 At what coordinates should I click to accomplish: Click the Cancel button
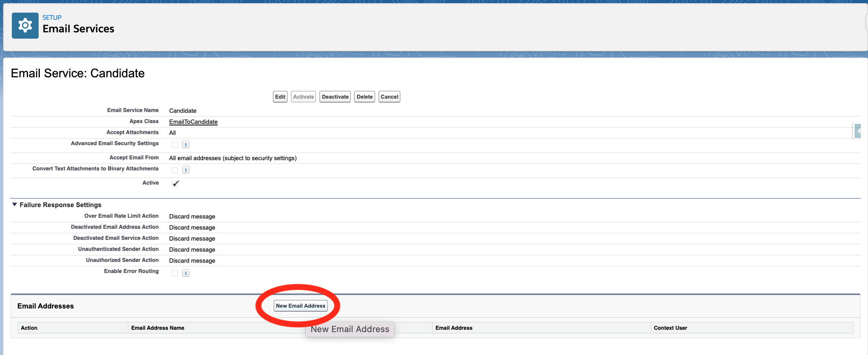(x=389, y=97)
